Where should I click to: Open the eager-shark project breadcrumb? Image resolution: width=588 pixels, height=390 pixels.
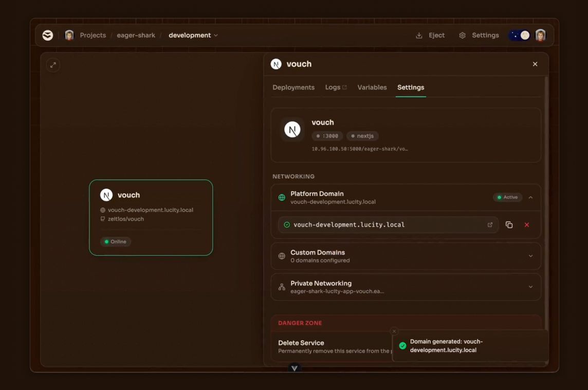pyautogui.click(x=136, y=36)
